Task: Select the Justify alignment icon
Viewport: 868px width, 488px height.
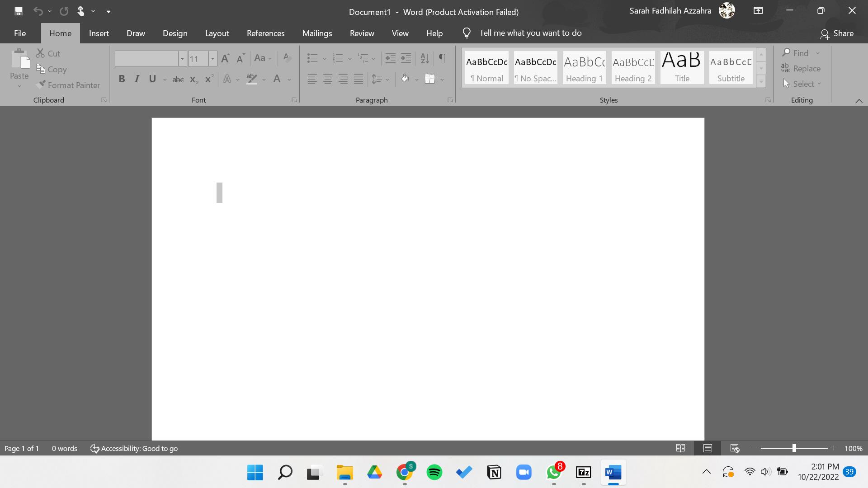Action: tap(359, 79)
